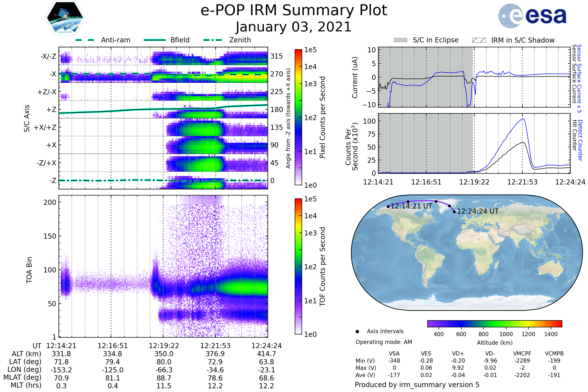Click the VMCPF voltage column header
This screenshot has width=588, height=392.
click(522, 354)
